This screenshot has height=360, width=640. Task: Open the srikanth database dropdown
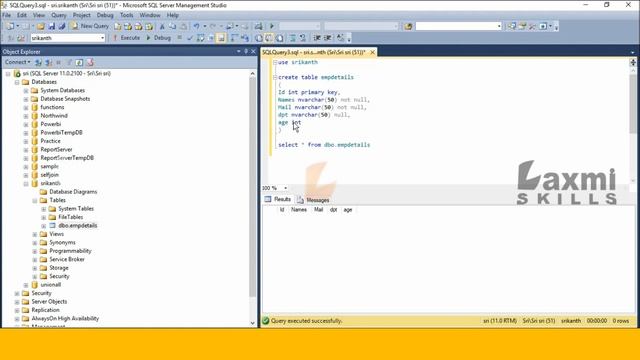coord(102,38)
